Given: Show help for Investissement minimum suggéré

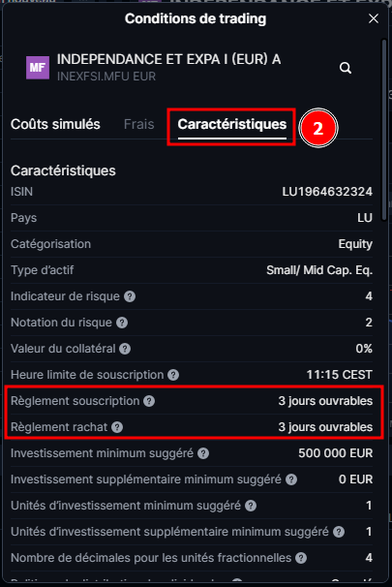Looking at the screenshot, I should pyautogui.click(x=203, y=453).
